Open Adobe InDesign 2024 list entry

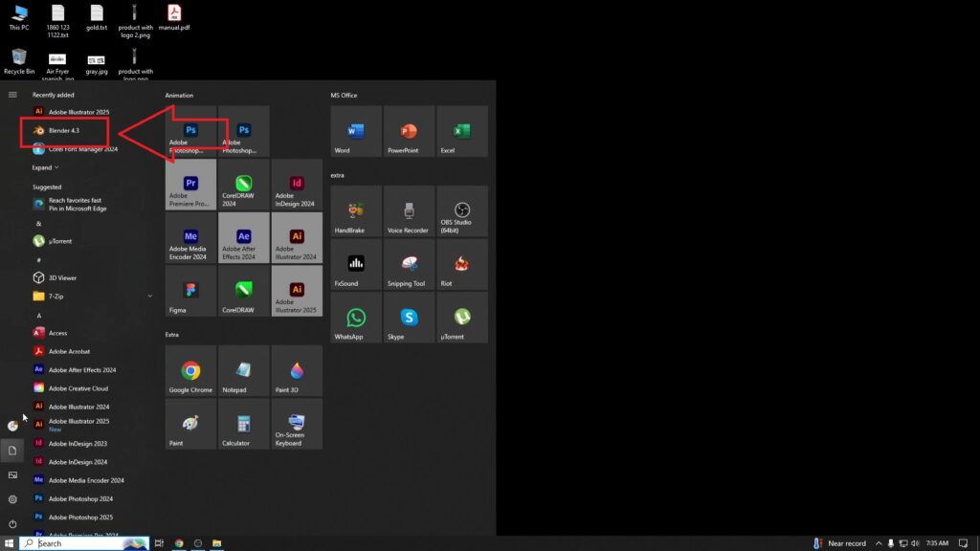coord(78,462)
